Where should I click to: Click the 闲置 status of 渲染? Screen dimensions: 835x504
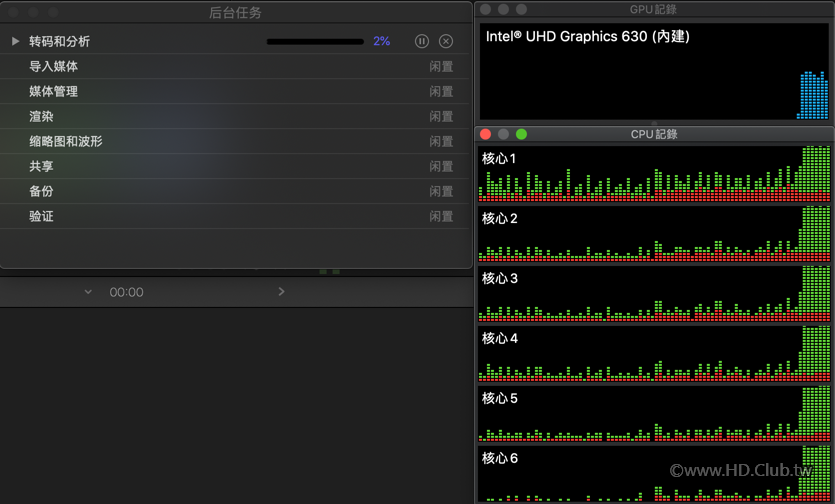pyautogui.click(x=441, y=117)
